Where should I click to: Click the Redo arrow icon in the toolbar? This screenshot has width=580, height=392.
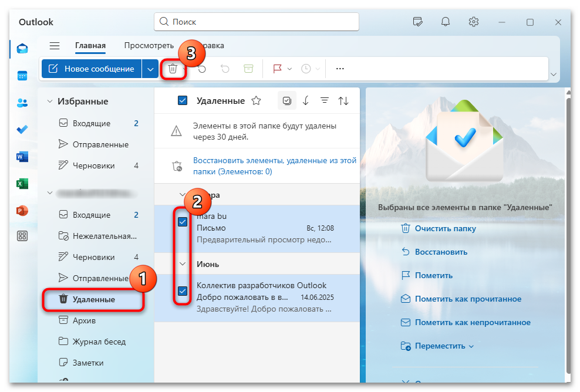(225, 69)
